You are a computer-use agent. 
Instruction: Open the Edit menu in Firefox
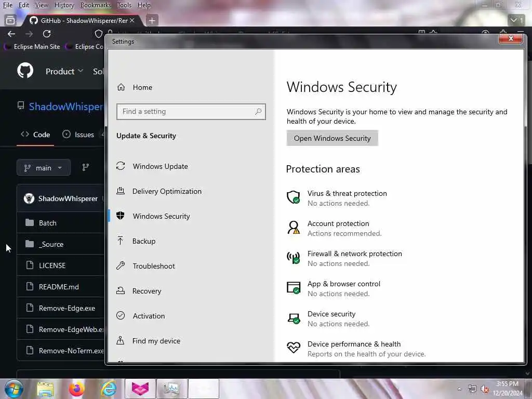click(24, 5)
